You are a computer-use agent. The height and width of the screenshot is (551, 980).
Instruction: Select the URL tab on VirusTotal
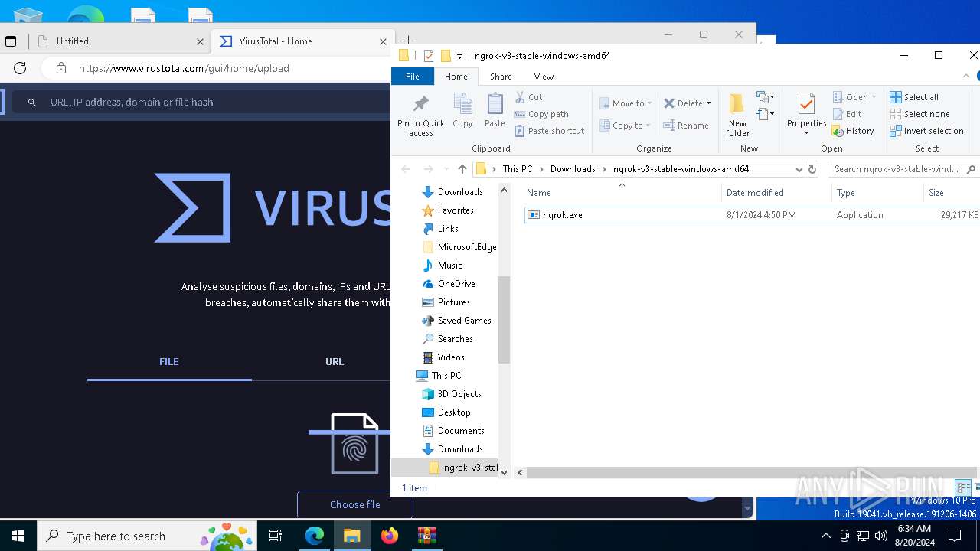335,362
